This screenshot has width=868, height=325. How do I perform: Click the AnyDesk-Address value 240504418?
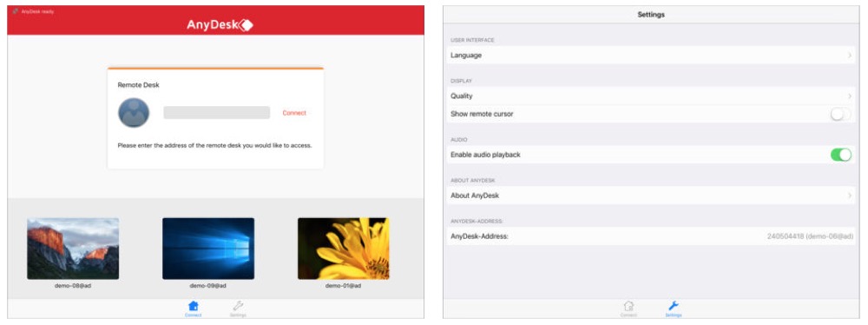coord(810,236)
